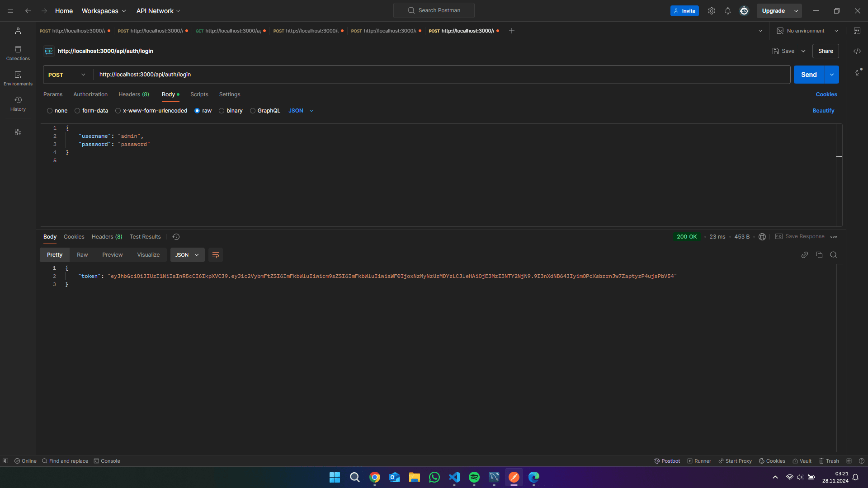The width and height of the screenshot is (868, 488).
Task: Click the Beautify link
Action: pos(823,111)
